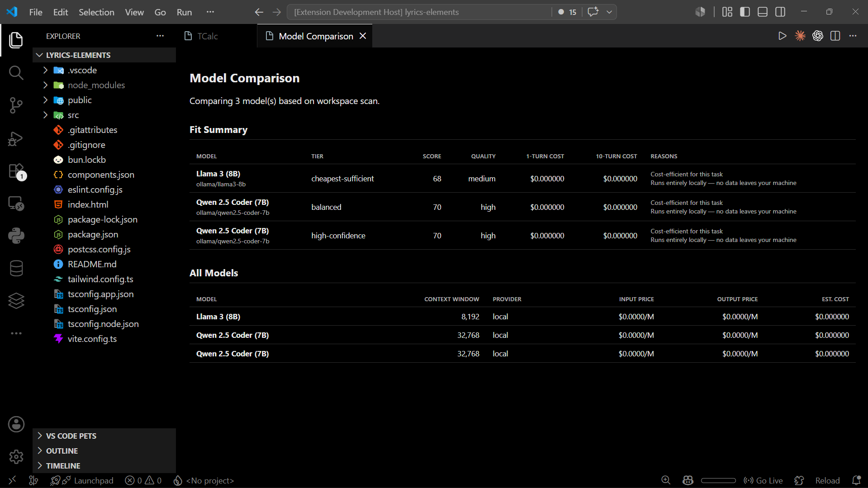The height and width of the screenshot is (488, 868).
Task: Click Launchpad in the status bar
Action: pos(82,480)
